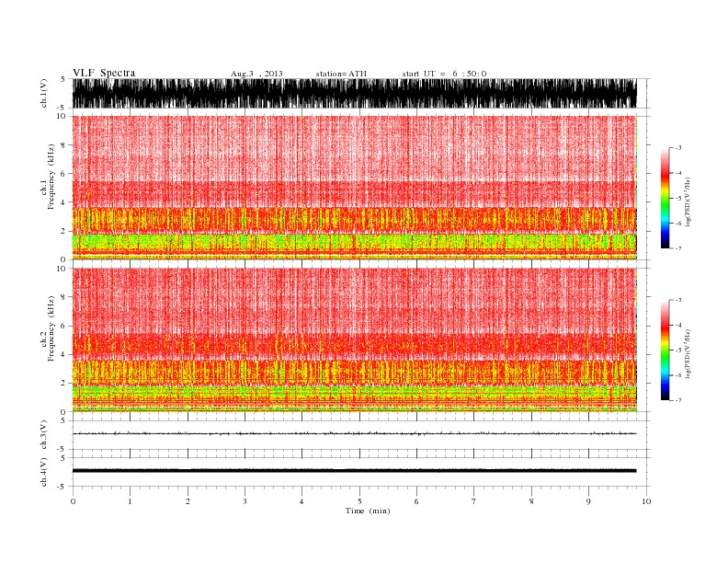
Task: Click the time axis tick label '9'
Action: tap(588, 501)
